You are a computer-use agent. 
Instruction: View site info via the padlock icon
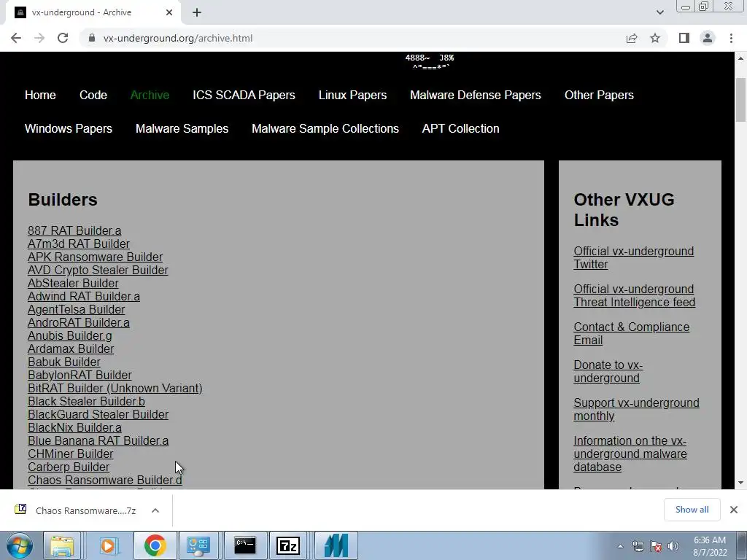[92, 38]
